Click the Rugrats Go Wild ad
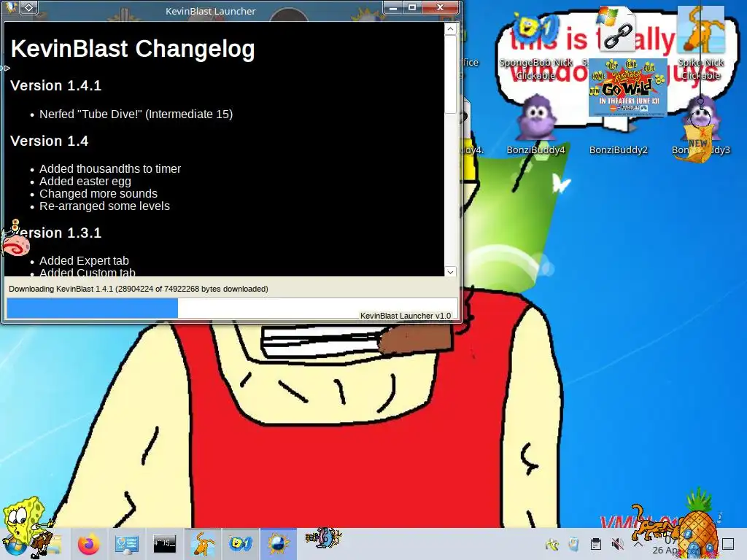 [x=628, y=87]
